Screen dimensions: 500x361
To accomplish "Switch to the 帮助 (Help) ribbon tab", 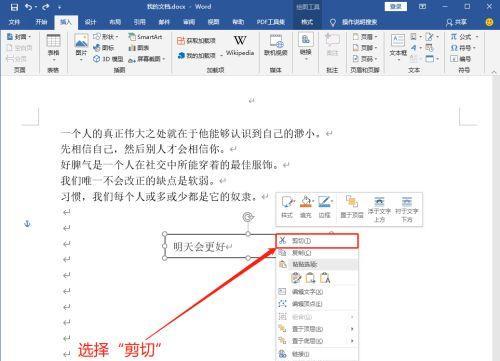I will (238, 22).
